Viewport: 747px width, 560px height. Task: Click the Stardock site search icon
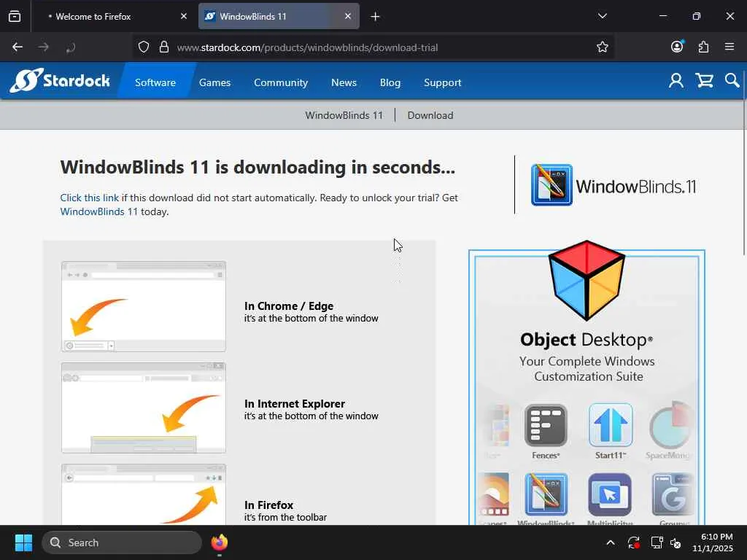tap(732, 80)
